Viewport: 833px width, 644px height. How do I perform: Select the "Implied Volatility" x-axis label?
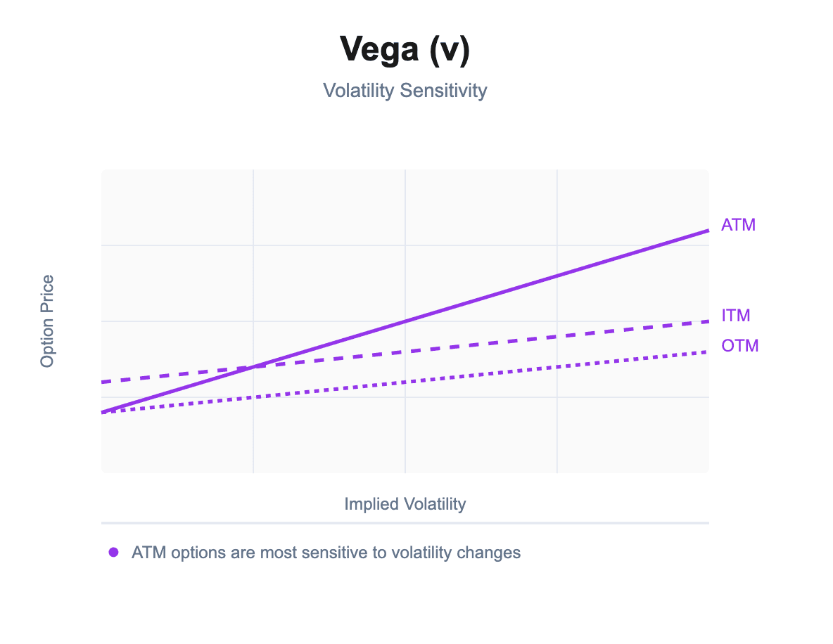(405, 504)
